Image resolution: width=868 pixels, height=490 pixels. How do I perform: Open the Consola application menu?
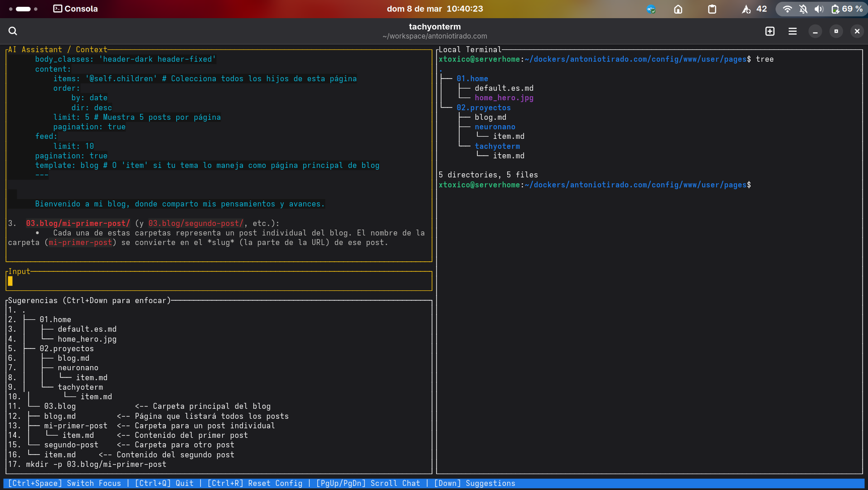(x=75, y=9)
